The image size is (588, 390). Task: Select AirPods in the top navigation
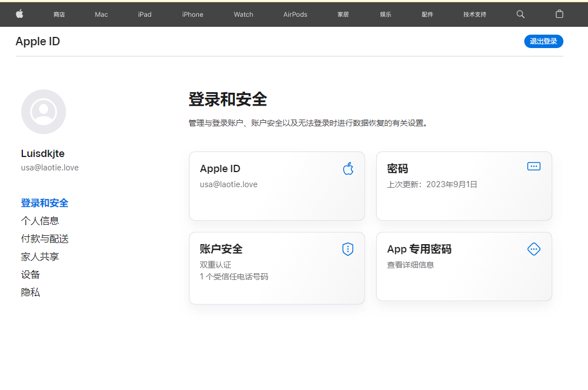coord(295,15)
